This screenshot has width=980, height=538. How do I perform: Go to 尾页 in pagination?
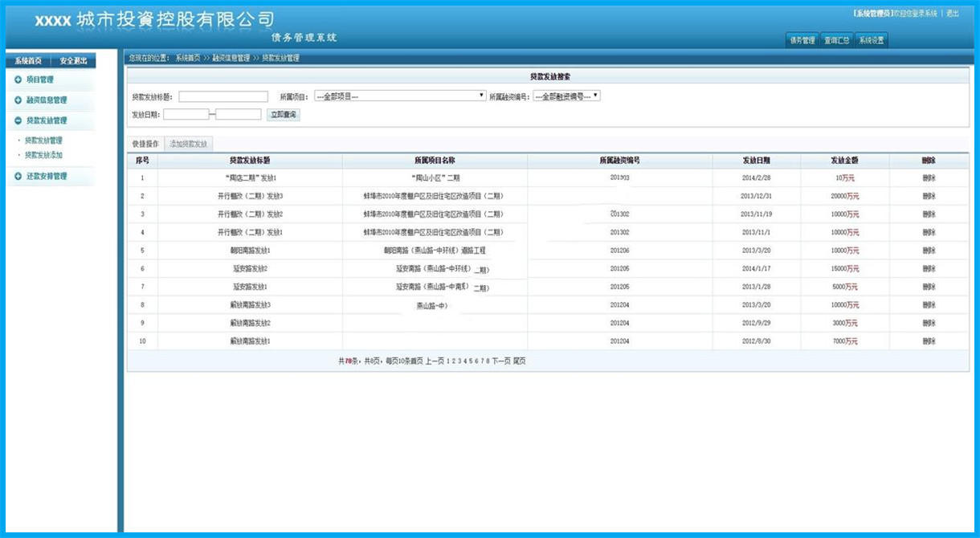(520, 361)
